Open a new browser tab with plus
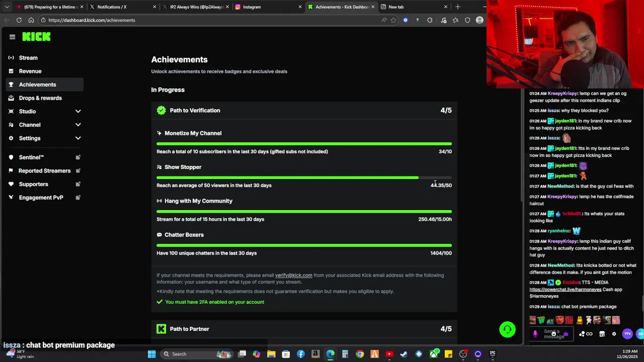Viewport: 644px width, 362px height. pyautogui.click(x=457, y=7)
